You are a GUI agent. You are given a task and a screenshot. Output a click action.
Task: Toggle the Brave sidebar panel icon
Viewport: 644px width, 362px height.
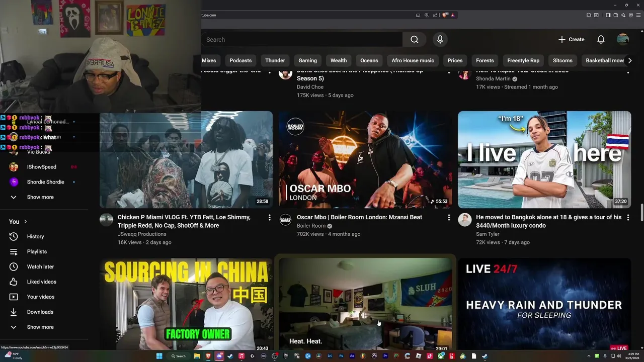pyautogui.click(x=608, y=15)
